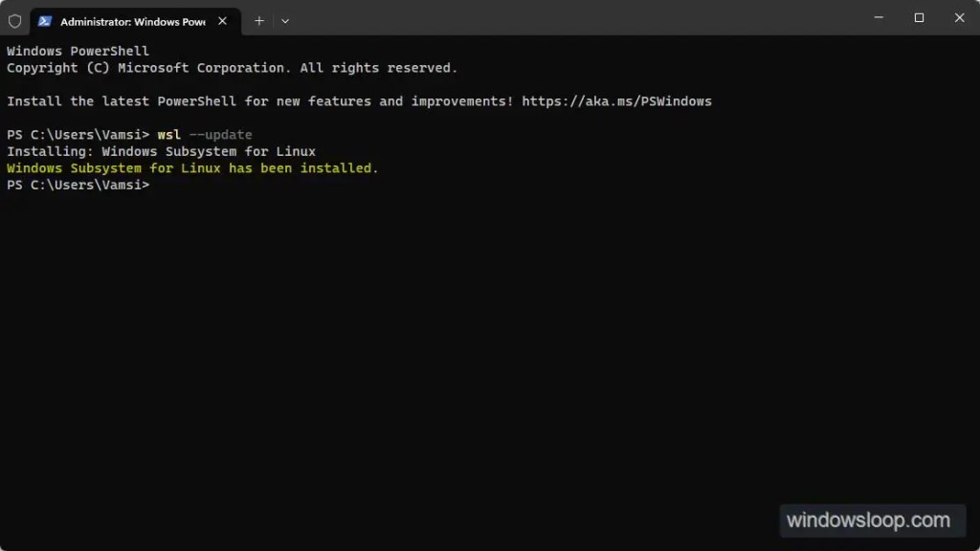Click the empty title bar drag area
Viewport: 980px width, 551px height.
point(574,19)
